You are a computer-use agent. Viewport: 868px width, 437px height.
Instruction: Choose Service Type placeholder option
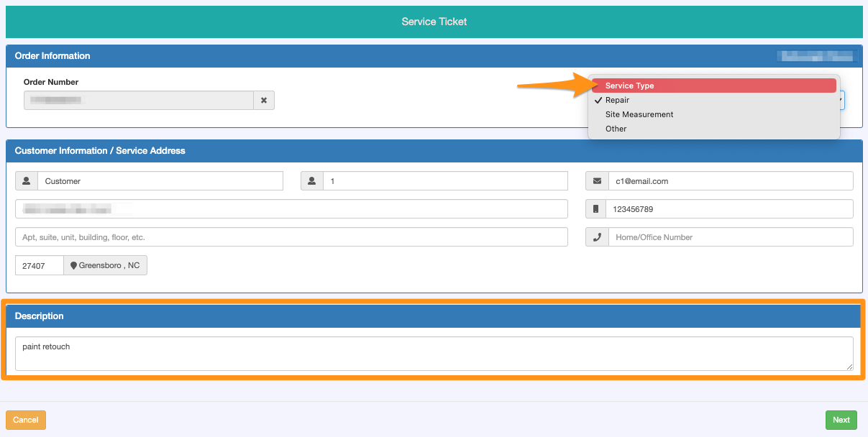(714, 86)
